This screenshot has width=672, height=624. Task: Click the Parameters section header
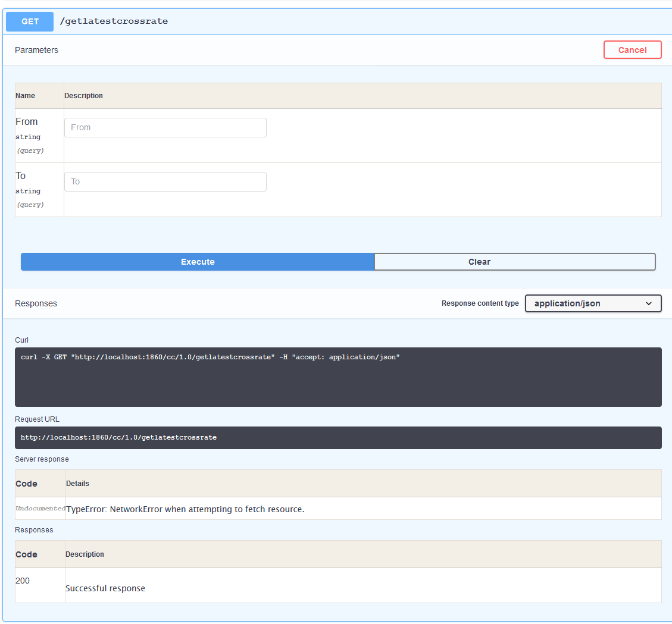coord(36,50)
